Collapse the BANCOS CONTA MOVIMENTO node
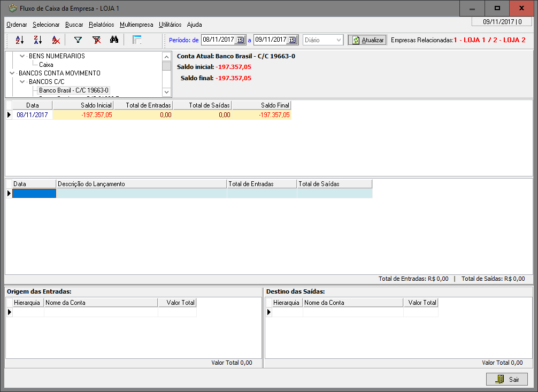The image size is (538, 392). tap(12, 73)
